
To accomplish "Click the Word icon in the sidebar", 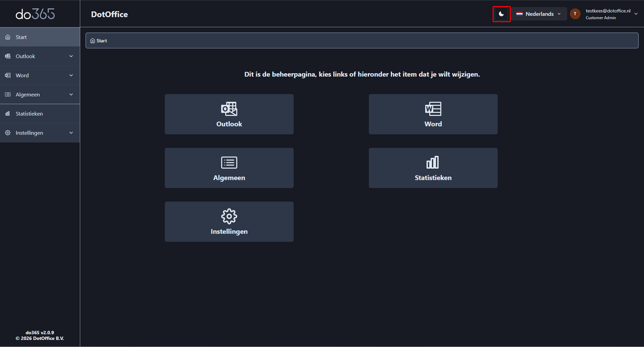I will (x=8, y=76).
